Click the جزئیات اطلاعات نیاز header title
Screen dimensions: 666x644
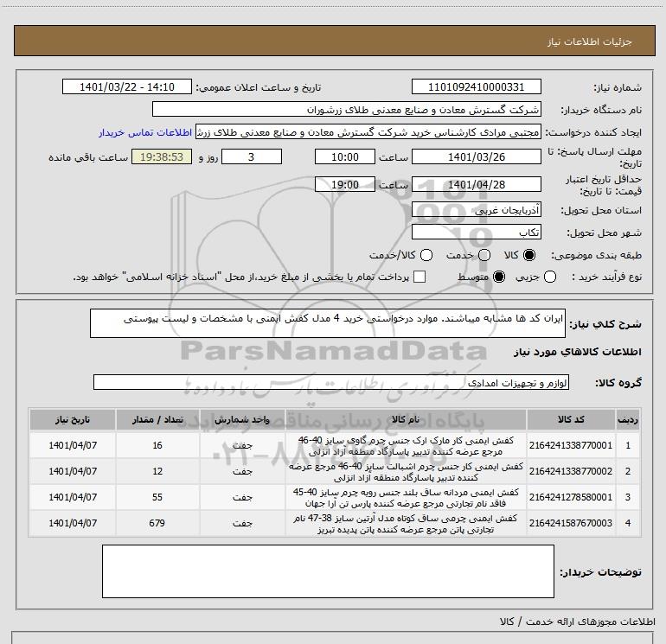point(590,41)
